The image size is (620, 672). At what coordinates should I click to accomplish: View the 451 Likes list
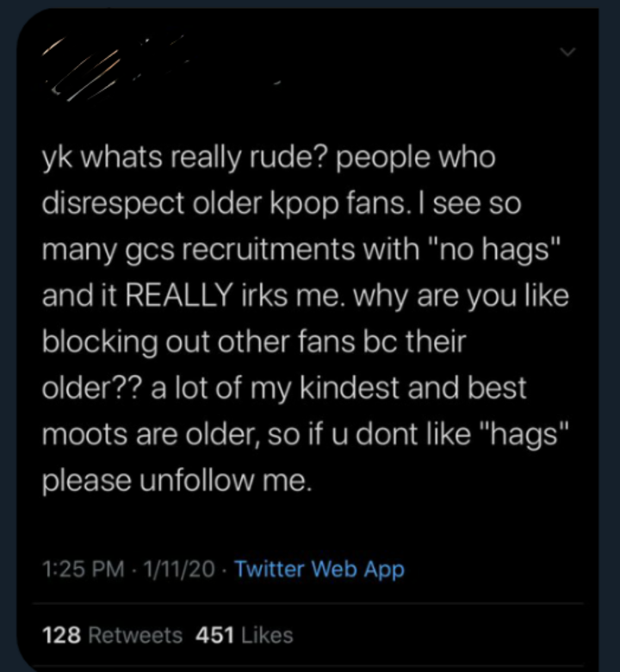pos(245,635)
